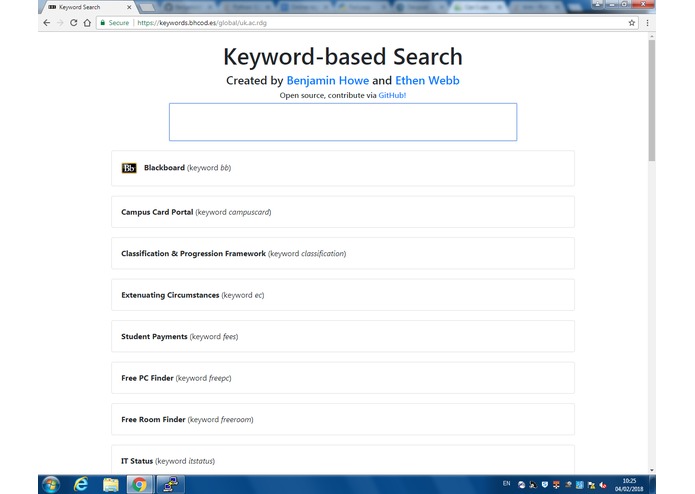695x494 pixels.
Task: Open Classification & Progression Framework entry
Action: pos(343,253)
